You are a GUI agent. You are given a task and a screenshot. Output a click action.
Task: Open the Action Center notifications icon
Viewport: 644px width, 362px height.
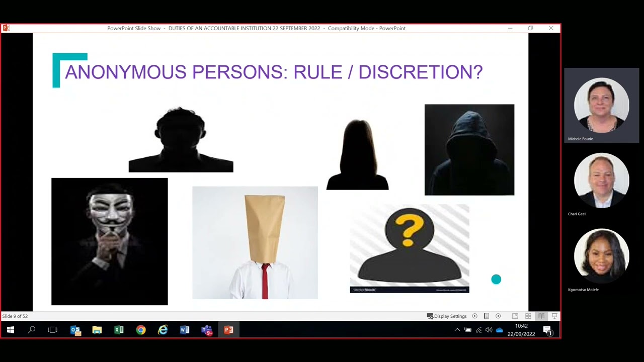(x=547, y=330)
